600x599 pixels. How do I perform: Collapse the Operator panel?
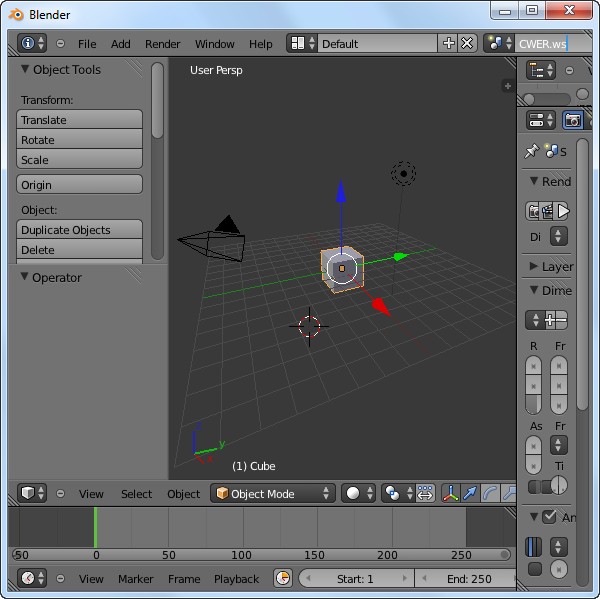24,277
